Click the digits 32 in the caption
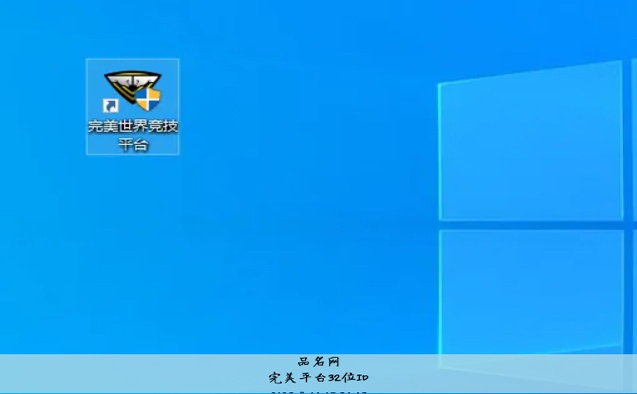The height and width of the screenshot is (394, 637). coord(334,378)
